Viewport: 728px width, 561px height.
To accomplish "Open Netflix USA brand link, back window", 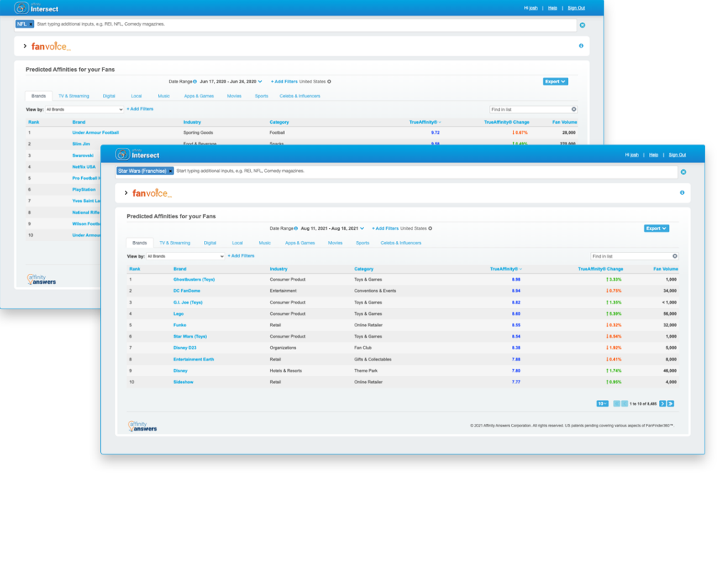I will (84, 166).
